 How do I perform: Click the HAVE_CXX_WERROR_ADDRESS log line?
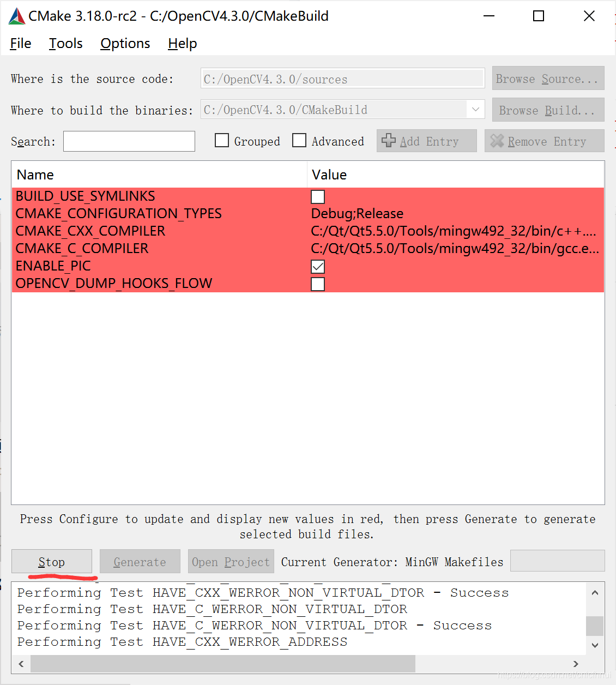(182, 642)
